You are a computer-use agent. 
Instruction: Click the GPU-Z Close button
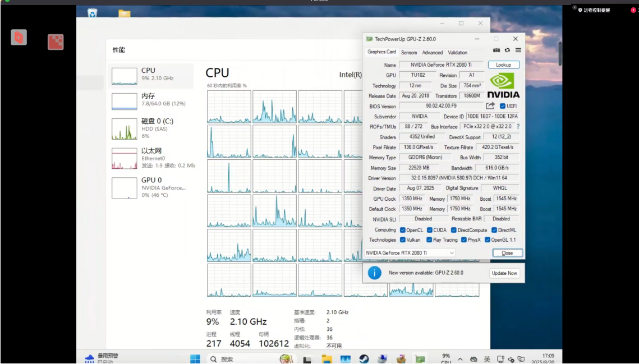tap(507, 253)
